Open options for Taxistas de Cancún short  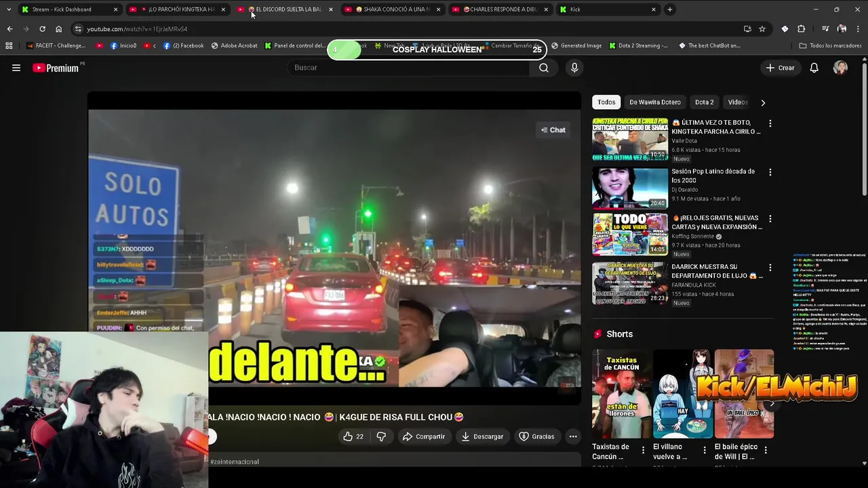(x=643, y=450)
